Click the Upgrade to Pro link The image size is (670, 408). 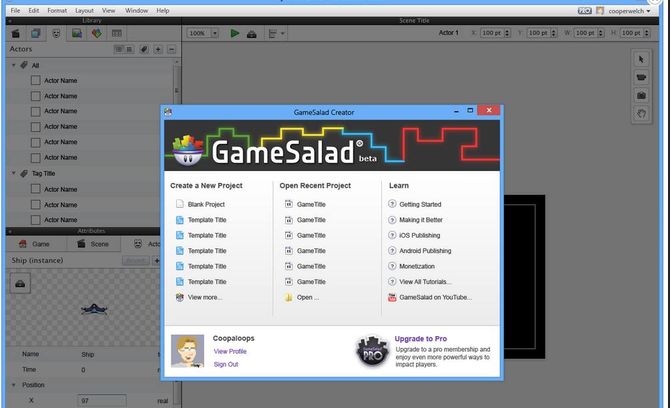(x=420, y=338)
